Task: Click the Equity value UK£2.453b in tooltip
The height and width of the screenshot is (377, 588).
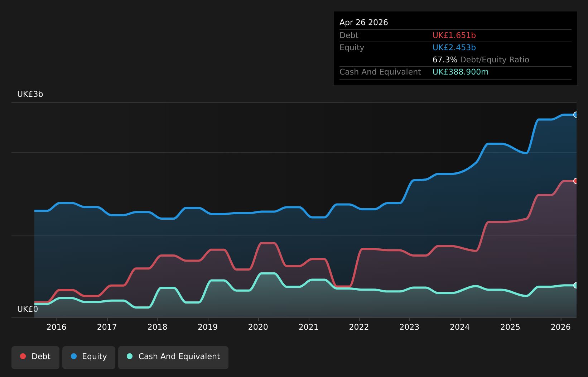Action: pos(454,48)
